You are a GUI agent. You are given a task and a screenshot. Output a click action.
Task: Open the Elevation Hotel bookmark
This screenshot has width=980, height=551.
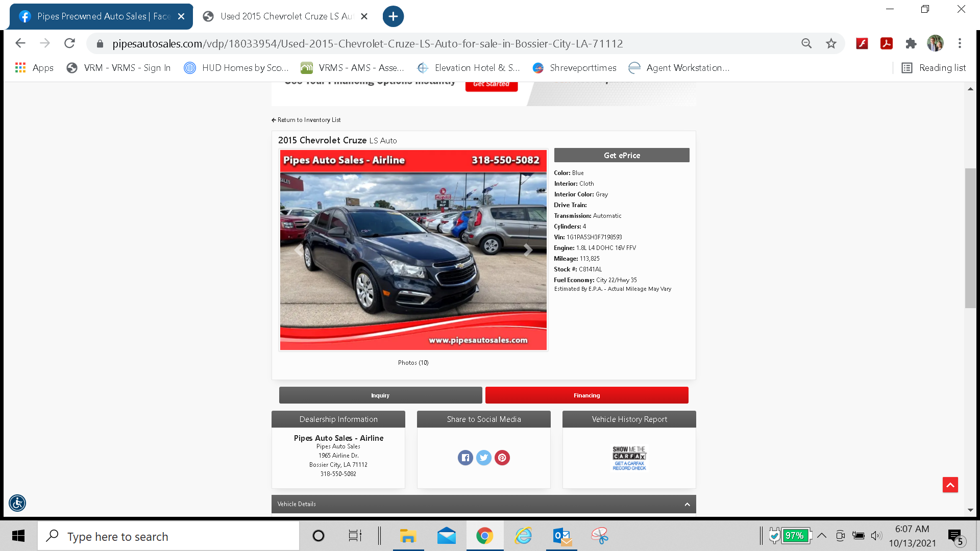pos(469,68)
